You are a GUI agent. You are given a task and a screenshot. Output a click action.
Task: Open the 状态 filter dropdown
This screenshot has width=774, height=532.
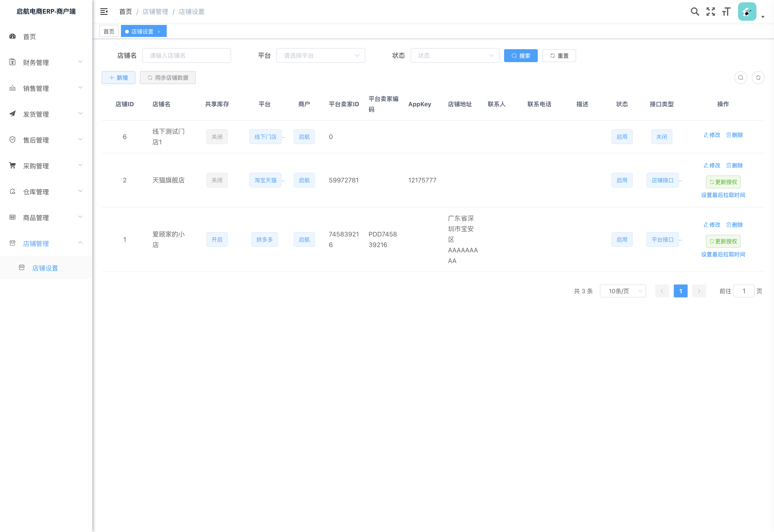pos(454,56)
